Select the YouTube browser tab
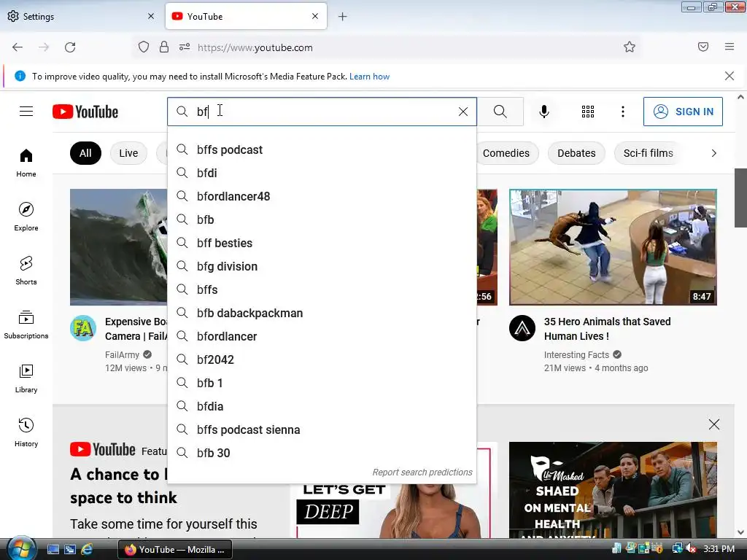The image size is (747, 560). (x=246, y=17)
